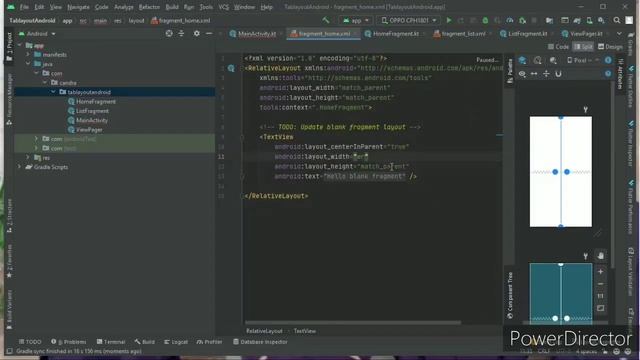Click the night mode icon in design toolbar
Screen dimensions: 640x360
(x=553, y=60)
